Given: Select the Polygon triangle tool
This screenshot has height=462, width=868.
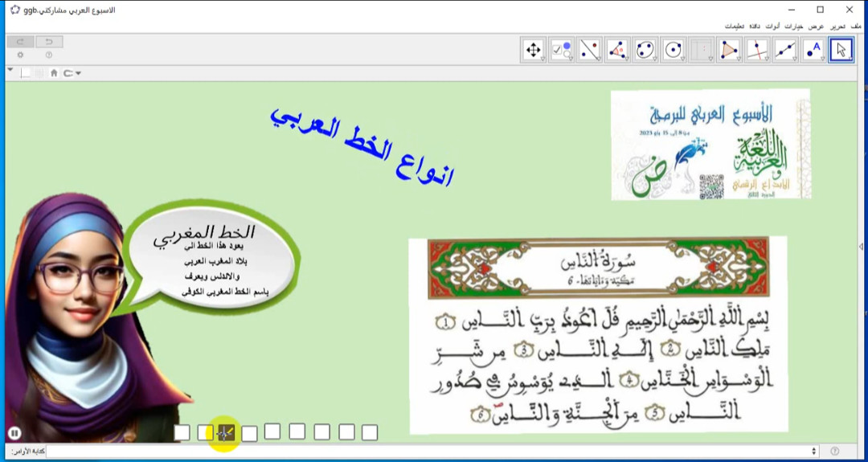Looking at the screenshot, I should [729, 50].
